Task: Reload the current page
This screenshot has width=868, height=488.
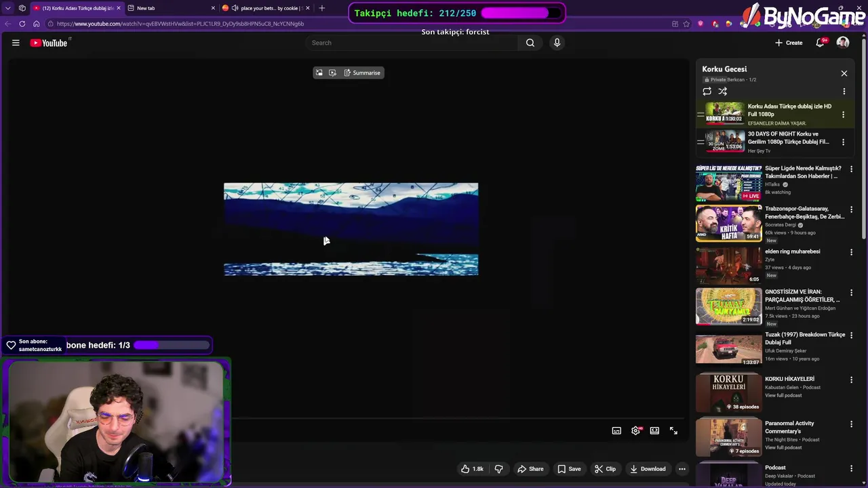Action: pos(22,24)
